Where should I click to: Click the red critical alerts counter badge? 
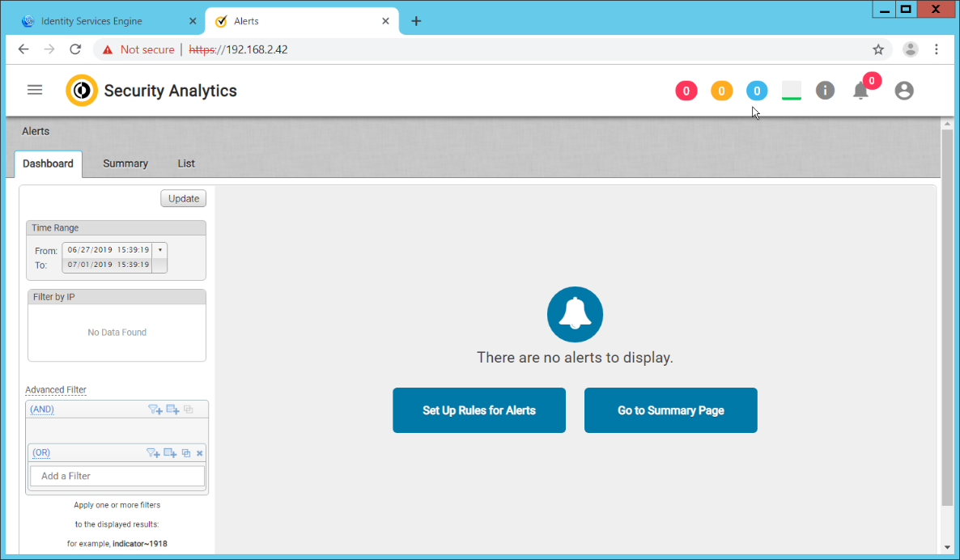click(x=686, y=91)
